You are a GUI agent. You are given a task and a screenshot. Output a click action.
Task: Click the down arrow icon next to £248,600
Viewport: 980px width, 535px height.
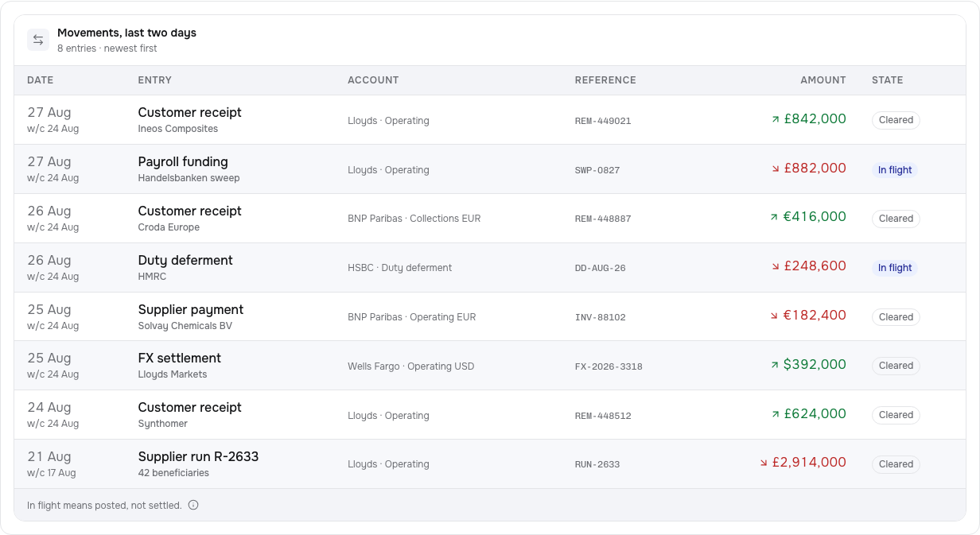click(776, 266)
